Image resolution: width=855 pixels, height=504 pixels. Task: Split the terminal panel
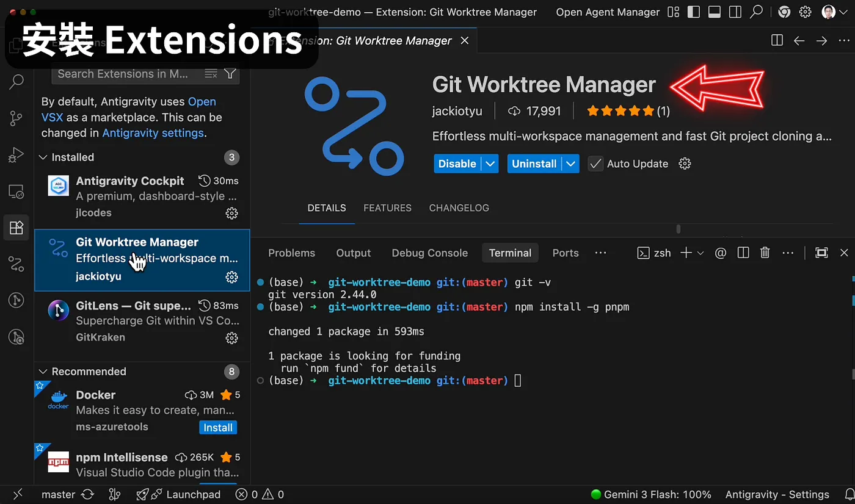[x=743, y=253]
